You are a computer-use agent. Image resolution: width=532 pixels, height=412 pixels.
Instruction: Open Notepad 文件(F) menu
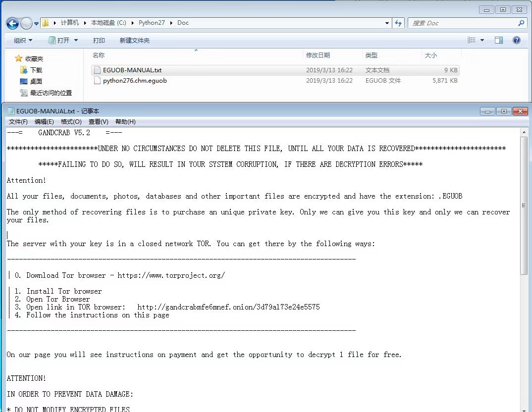pyautogui.click(x=18, y=122)
